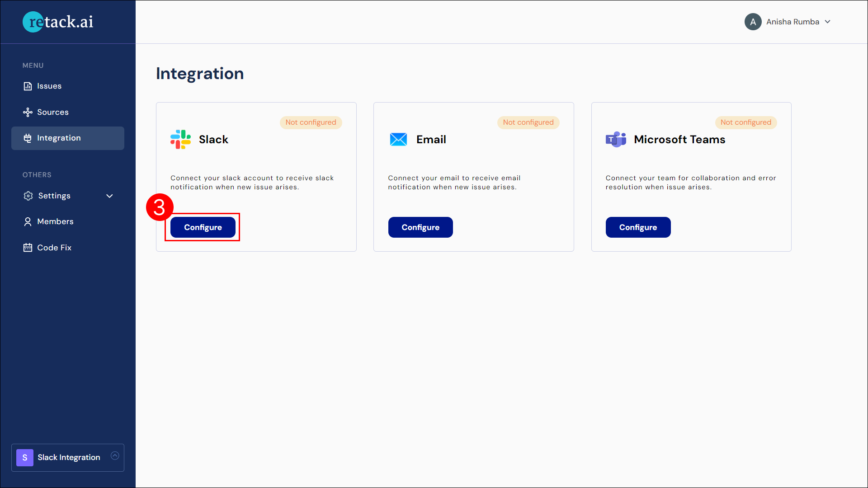Configure the Slack integration
Image resolution: width=868 pixels, height=488 pixels.
(203, 227)
